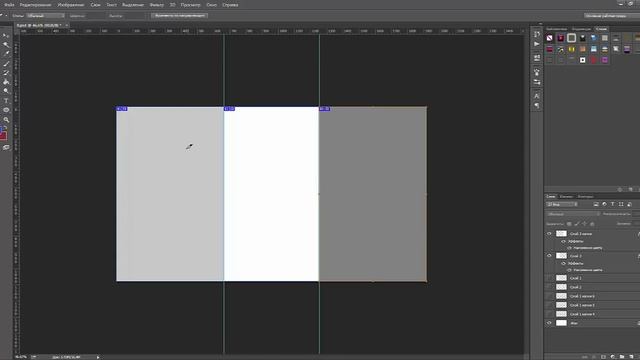
Task: Close the open document tab
Action: [67, 25]
